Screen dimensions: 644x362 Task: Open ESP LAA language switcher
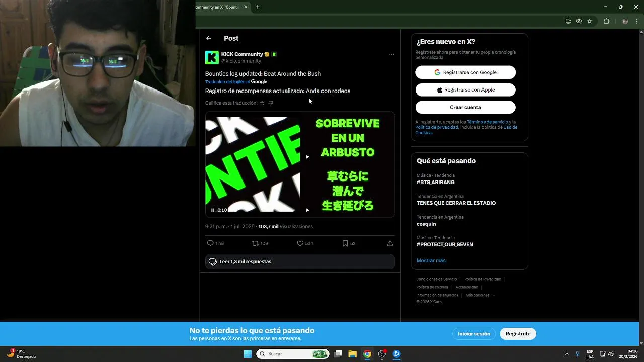[x=590, y=354]
